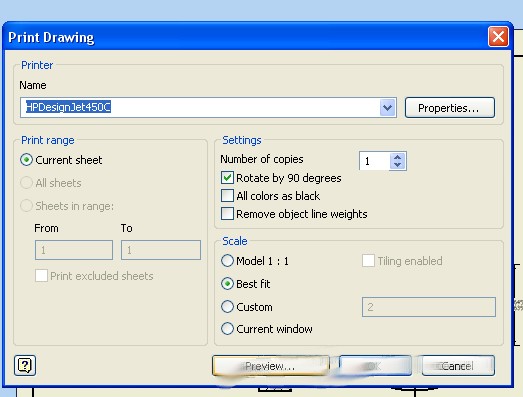The width and height of the screenshot is (523, 397).
Task: Confirm printing with OK button
Action: (375, 366)
